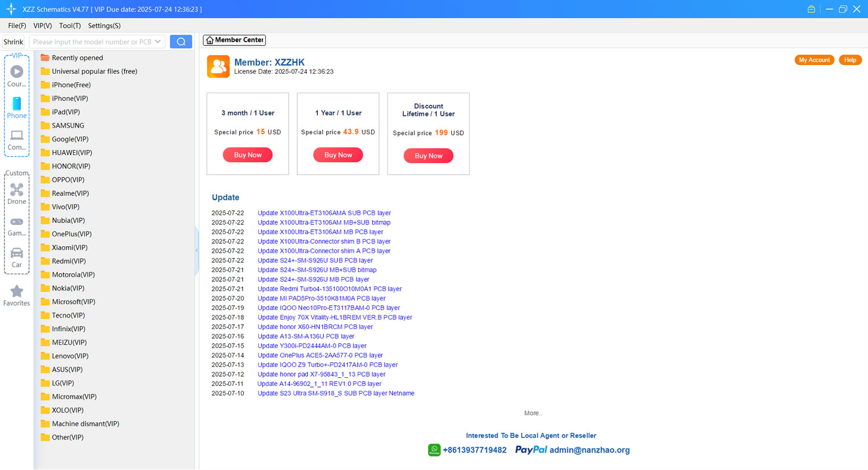Collapse the left panel splitter handle
Screen dimensions: 868x470
click(x=196, y=250)
